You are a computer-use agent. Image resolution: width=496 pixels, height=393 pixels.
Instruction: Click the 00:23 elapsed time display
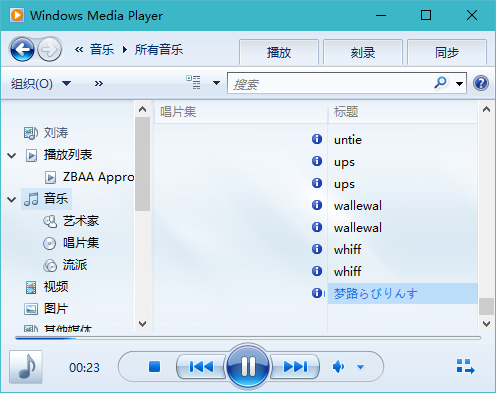coord(84,367)
